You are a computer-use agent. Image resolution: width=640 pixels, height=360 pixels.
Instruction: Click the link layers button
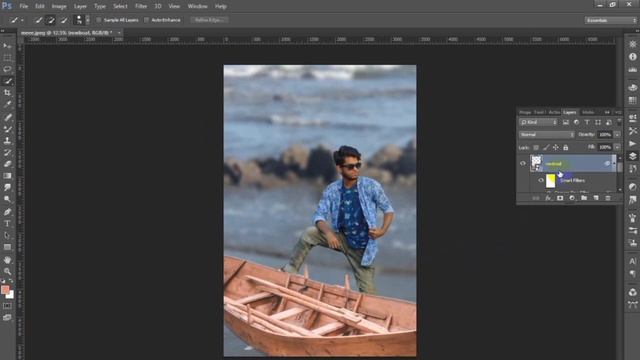[x=536, y=198]
